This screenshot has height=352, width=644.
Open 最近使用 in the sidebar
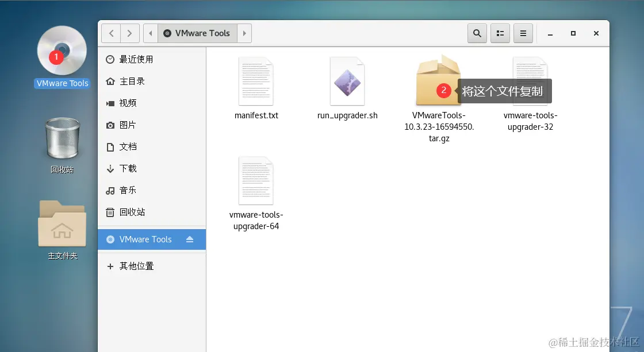coord(152,60)
